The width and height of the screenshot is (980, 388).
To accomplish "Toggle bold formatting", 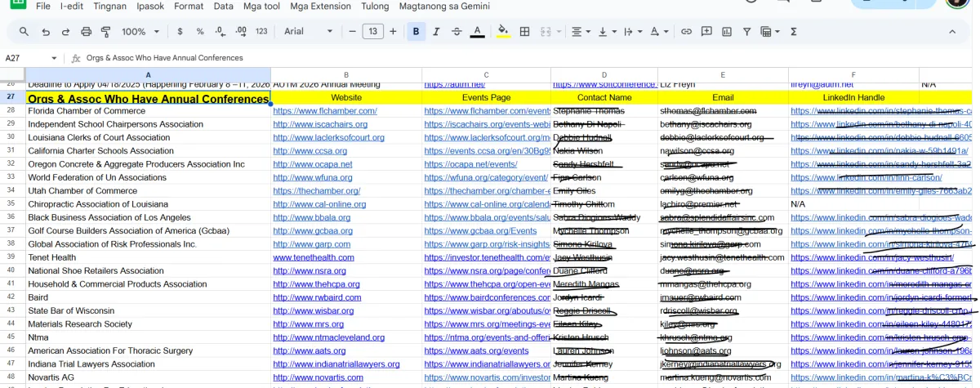I will 416,32.
